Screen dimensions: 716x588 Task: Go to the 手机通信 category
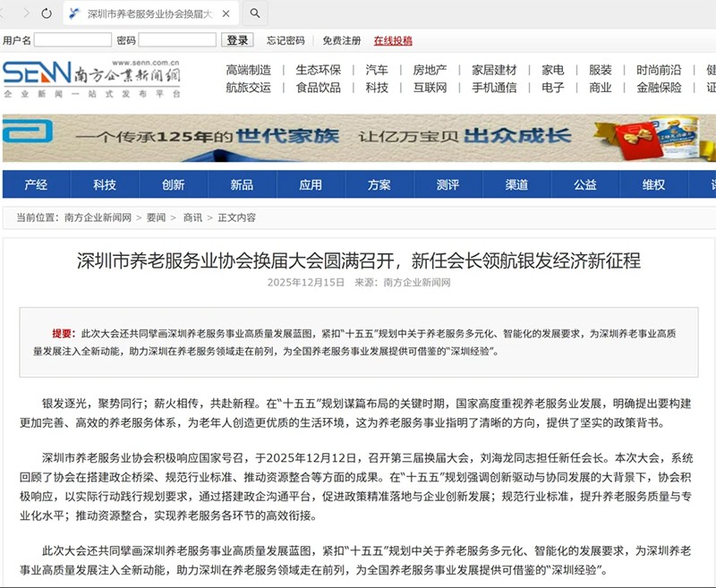495,87
